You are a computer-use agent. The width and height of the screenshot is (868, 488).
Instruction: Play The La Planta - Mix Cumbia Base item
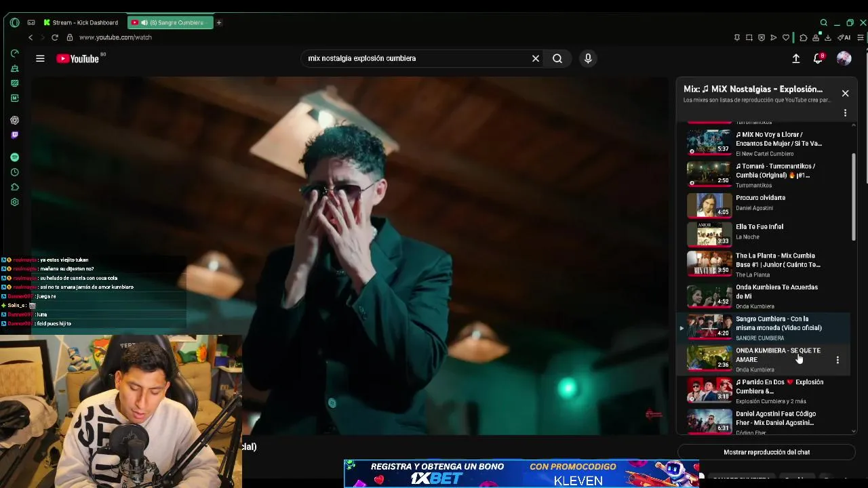pos(765,264)
